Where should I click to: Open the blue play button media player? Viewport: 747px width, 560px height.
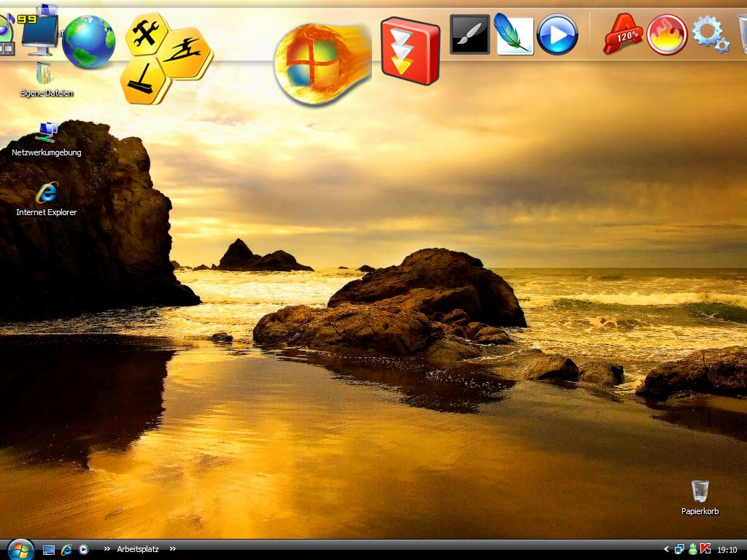[557, 34]
